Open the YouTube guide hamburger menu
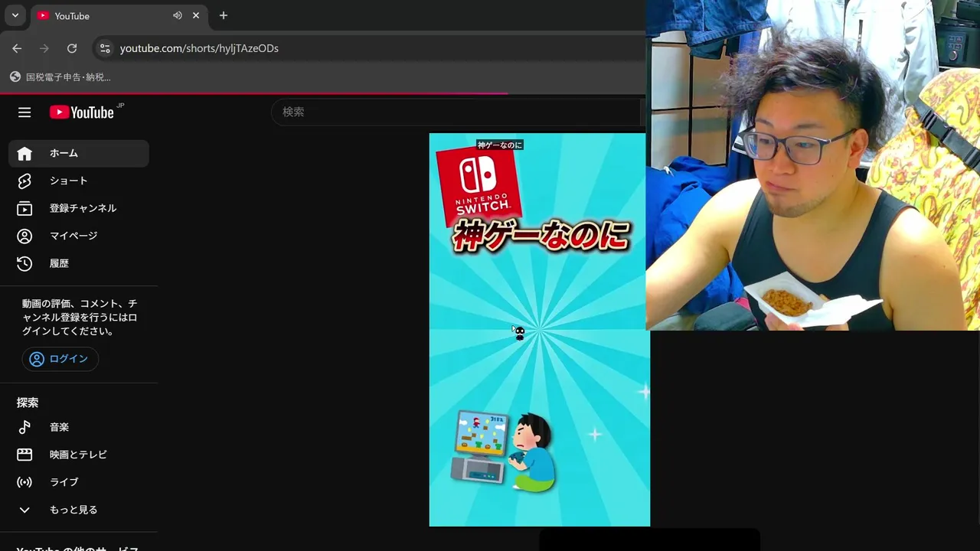Screen dimensions: 980x551 tap(24, 112)
